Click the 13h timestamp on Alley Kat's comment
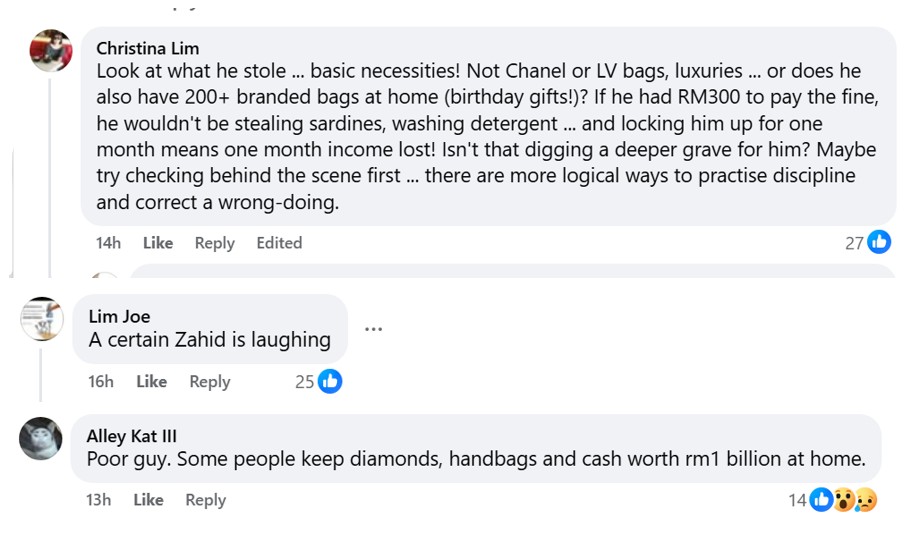Image resolution: width=923 pixels, height=546 pixels. (98, 500)
